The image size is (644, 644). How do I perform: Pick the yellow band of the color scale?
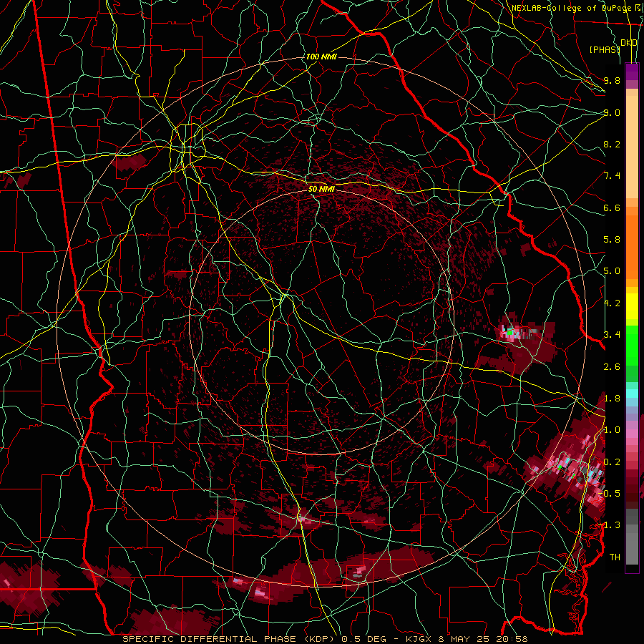coord(632,306)
